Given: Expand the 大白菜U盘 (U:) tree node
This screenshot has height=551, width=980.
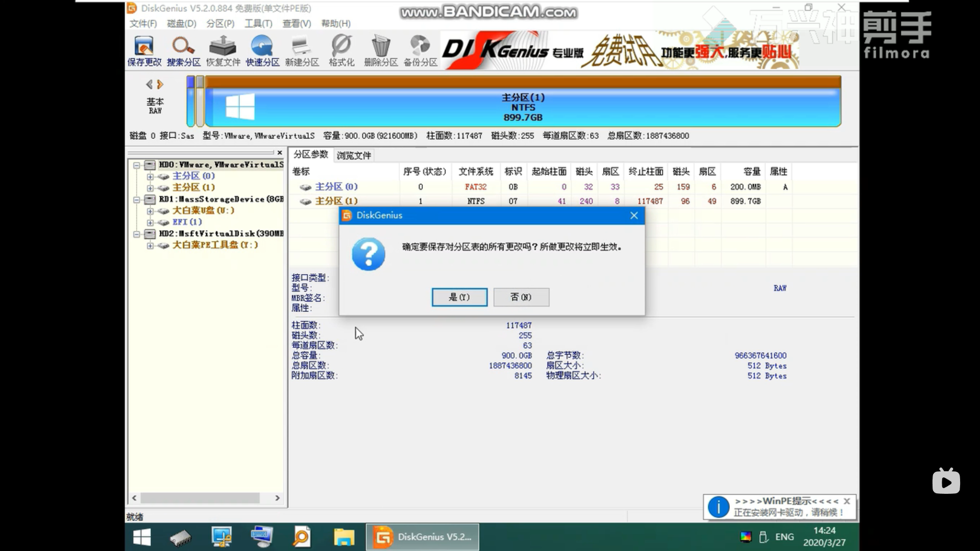Looking at the screenshot, I should coord(150,211).
